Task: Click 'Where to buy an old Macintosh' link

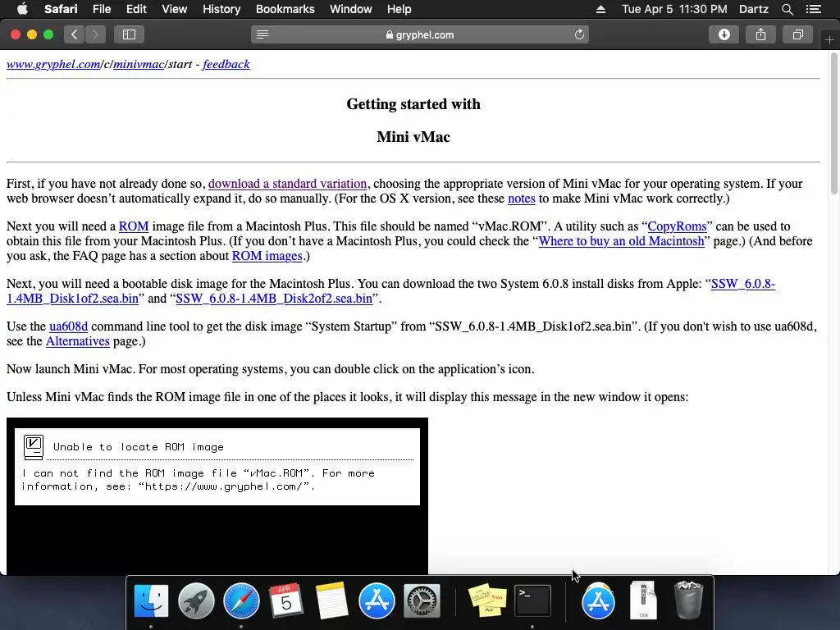Action: coord(621,241)
